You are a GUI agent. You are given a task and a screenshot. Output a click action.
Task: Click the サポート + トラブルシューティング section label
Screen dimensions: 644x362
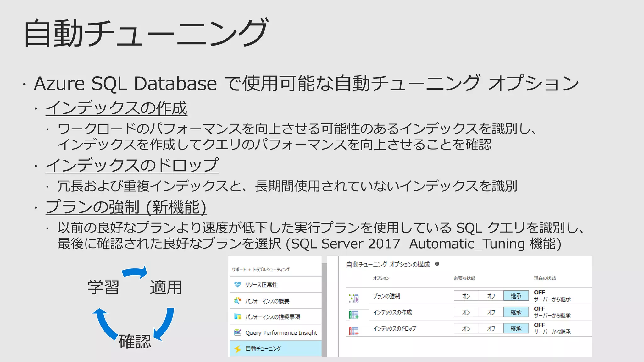click(x=261, y=270)
